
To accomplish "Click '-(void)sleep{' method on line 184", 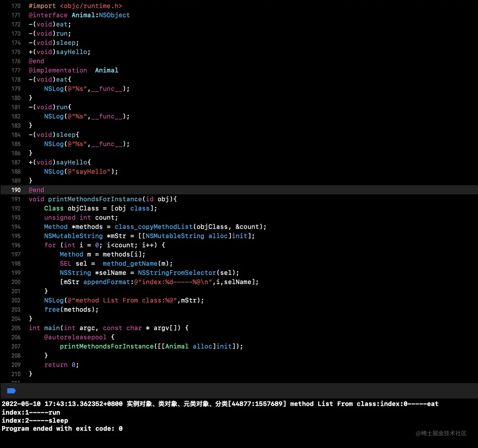I will [54, 135].
